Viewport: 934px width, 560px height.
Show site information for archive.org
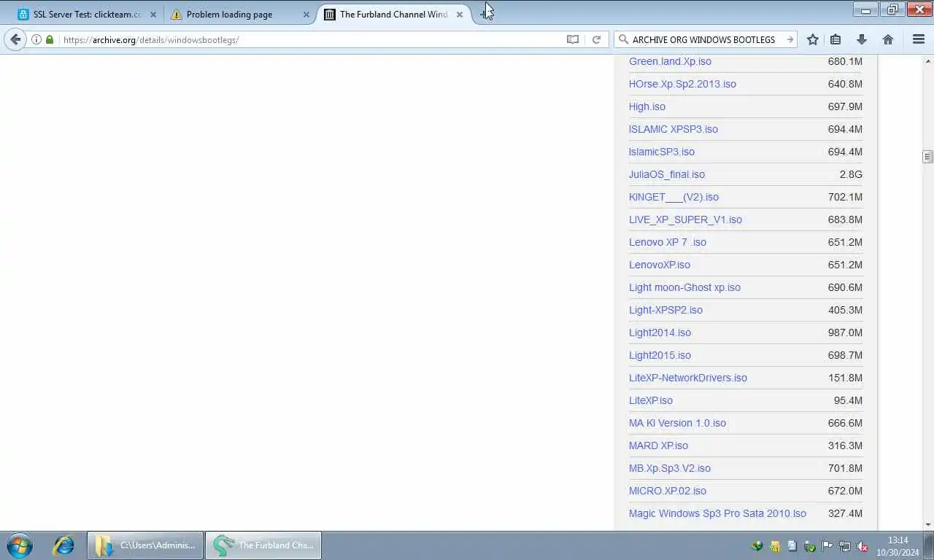click(x=36, y=39)
